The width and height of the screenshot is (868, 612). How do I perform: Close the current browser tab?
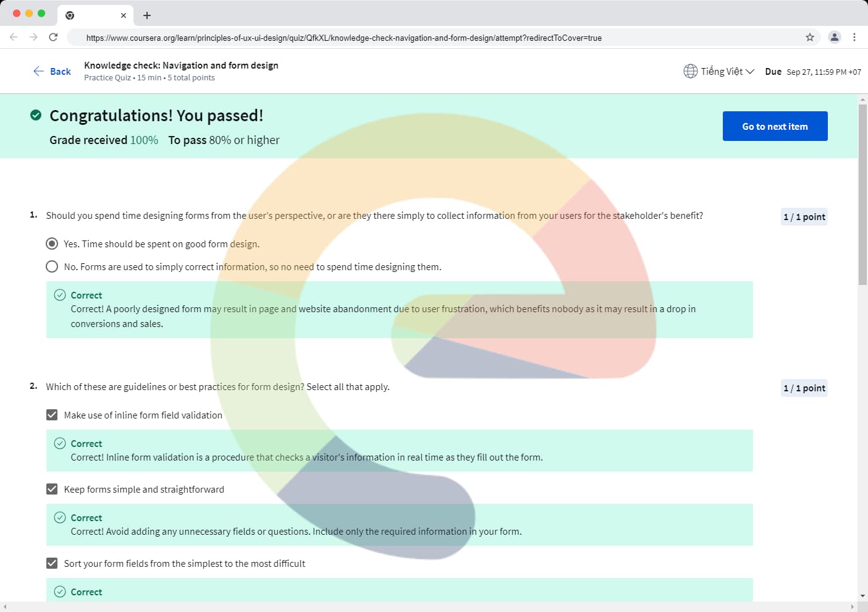point(124,15)
